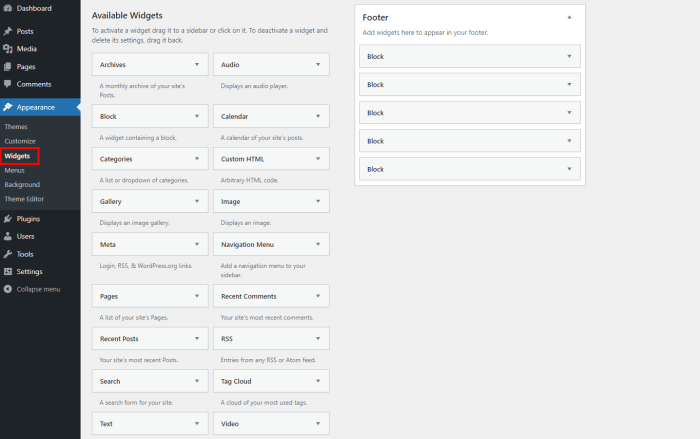Select the Navigation Menu widget title

point(247,245)
